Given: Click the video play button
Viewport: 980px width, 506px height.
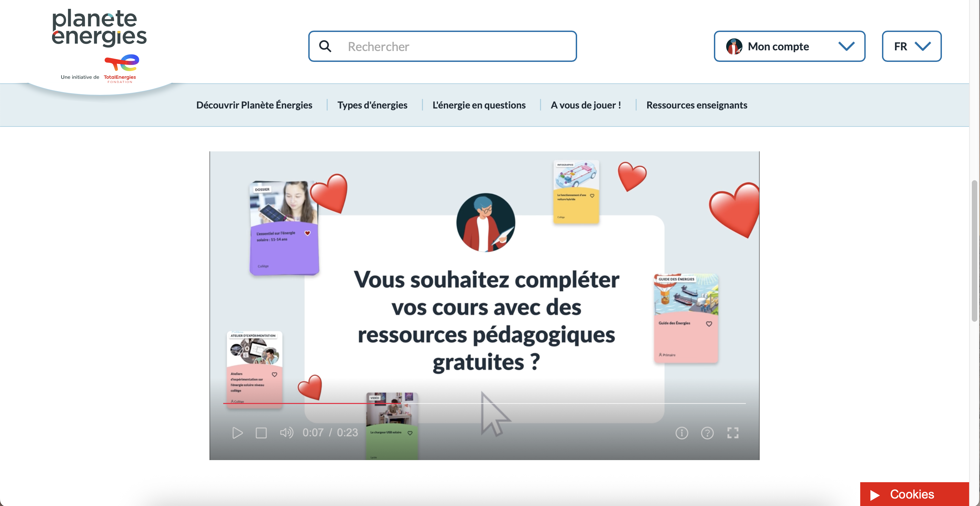Looking at the screenshot, I should [x=238, y=433].
